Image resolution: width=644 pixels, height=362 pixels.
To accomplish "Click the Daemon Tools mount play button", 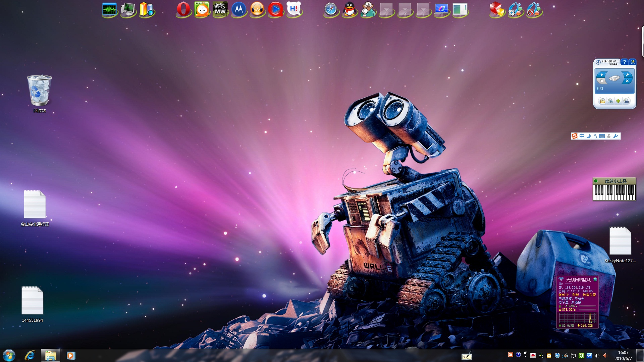I will point(602,75).
